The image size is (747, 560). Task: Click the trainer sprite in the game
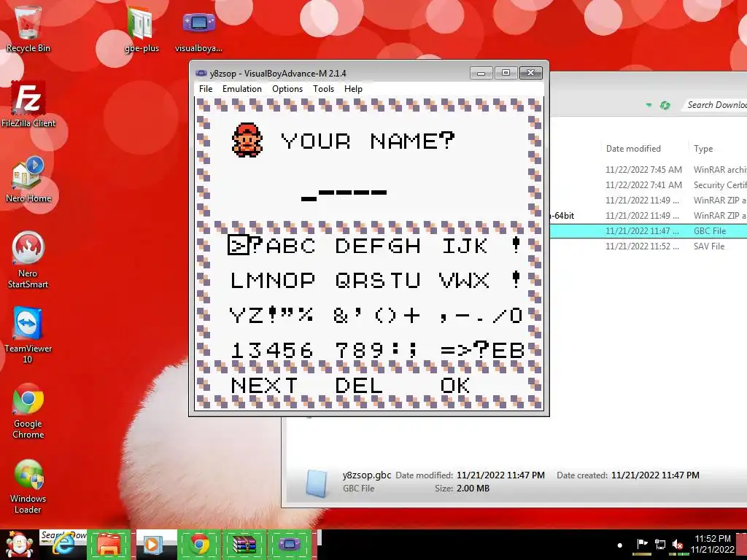pyautogui.click(x=247, y=139)
